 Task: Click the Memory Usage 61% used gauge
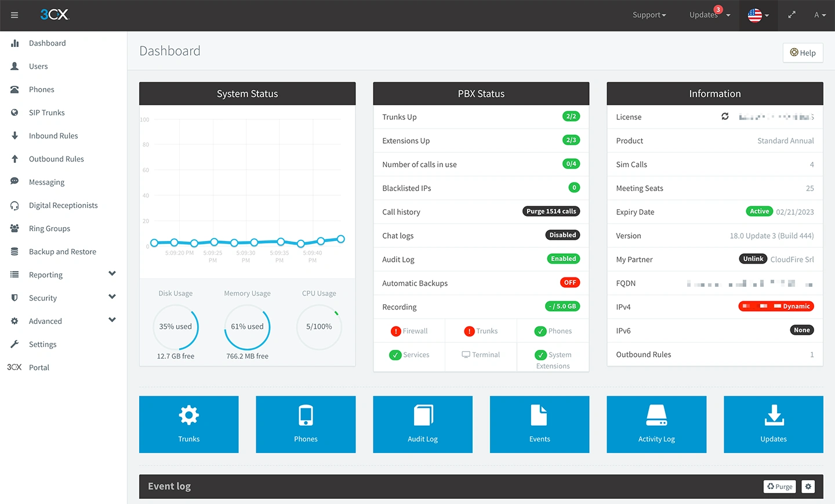coord(247,327)
